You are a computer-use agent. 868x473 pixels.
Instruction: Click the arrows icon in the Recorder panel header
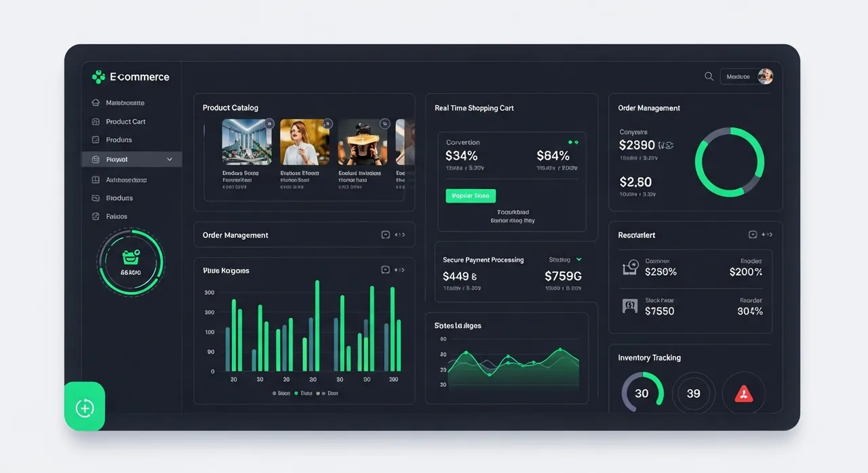click(767, 234)
